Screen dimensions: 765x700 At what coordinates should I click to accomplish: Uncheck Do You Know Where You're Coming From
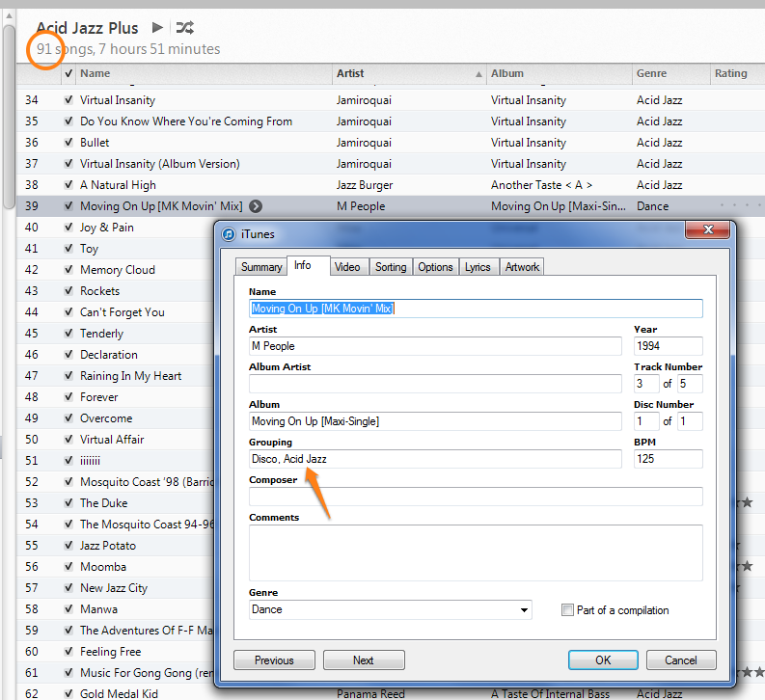(x=68, y=121)
